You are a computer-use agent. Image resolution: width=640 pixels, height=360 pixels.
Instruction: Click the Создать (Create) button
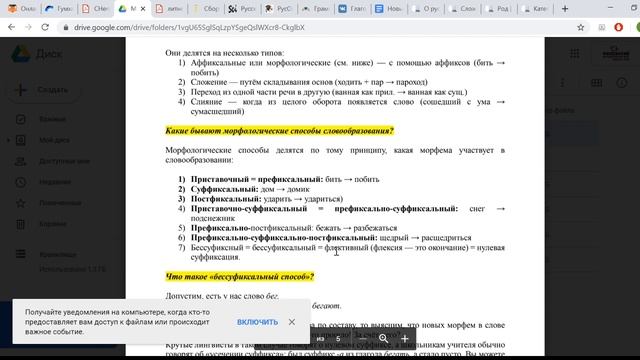click(43, 90)
